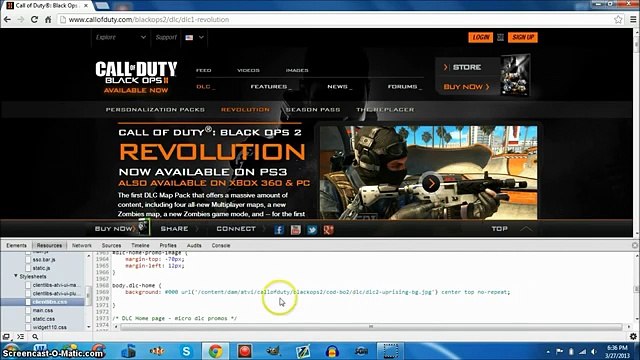Select main.css in the resources tree
The width and height of the screenshot is (640, 360).
(x=42, y=310)
